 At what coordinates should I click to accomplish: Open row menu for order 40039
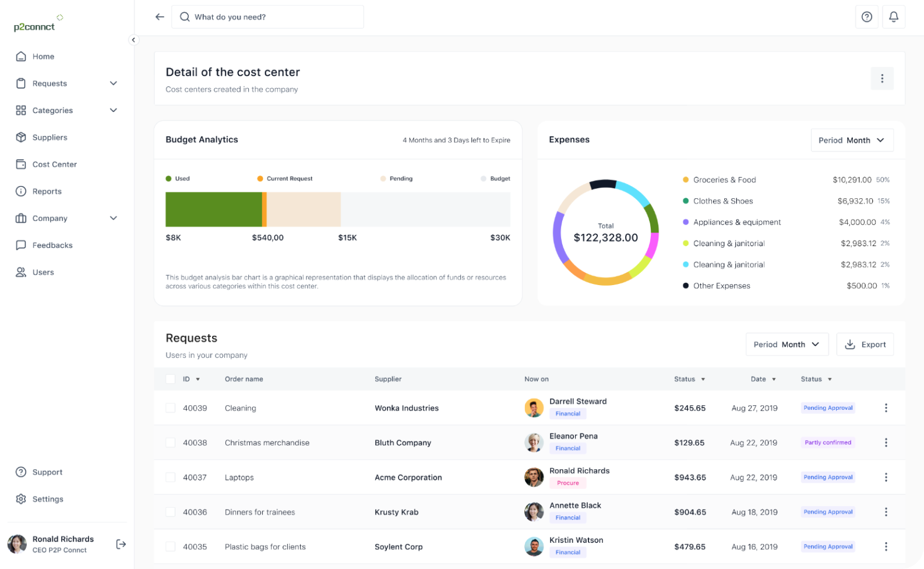click(x=886, y=408)
